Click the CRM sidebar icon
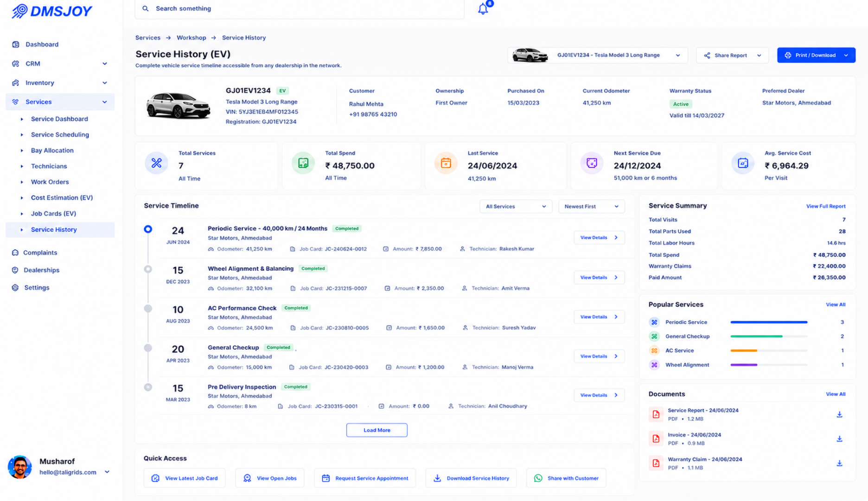This screenshot has height=501, width=868. (x=16, y=63)
